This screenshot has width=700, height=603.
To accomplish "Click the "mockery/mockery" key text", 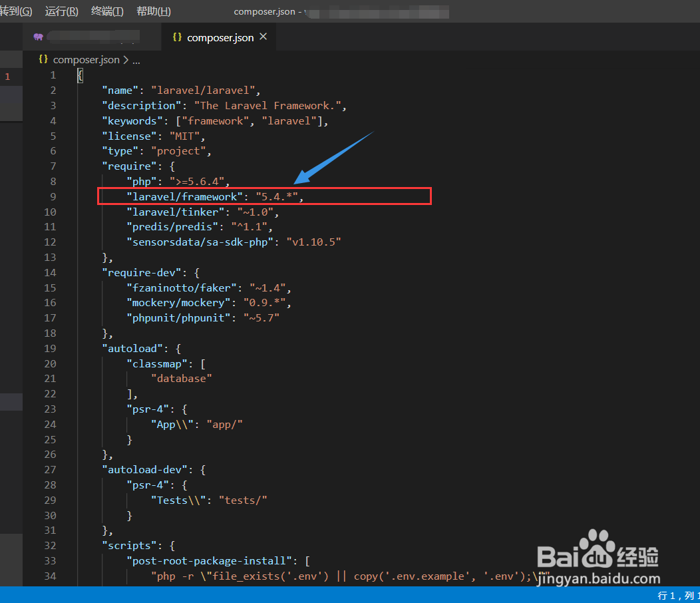I will [178, 303].
